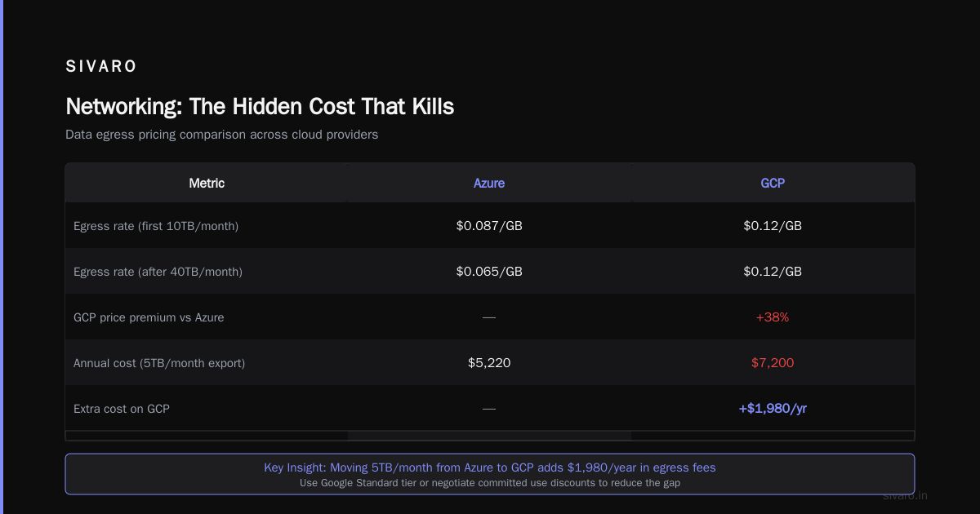
Task: Click GCP $0.12/GB in first 10TB row
Action: click(x=773, y=226)
